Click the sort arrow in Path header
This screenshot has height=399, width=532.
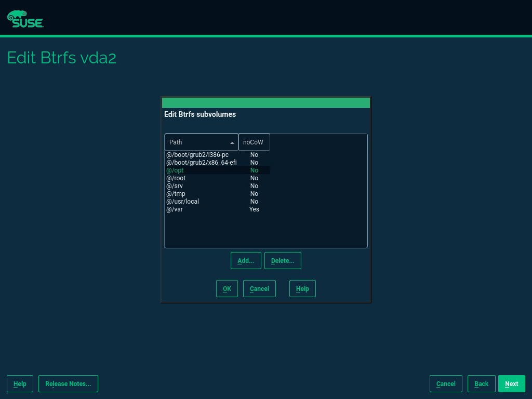click(232, 142)
